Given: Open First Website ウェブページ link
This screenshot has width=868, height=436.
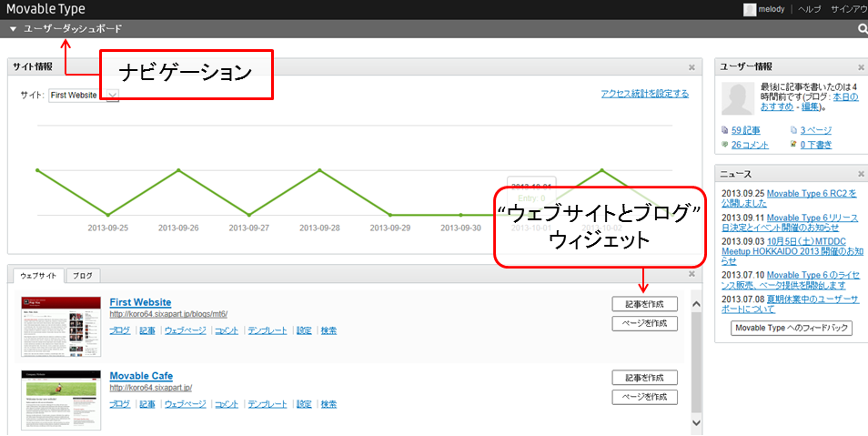Looking at the screenshot, I should (x=186, y=330).
